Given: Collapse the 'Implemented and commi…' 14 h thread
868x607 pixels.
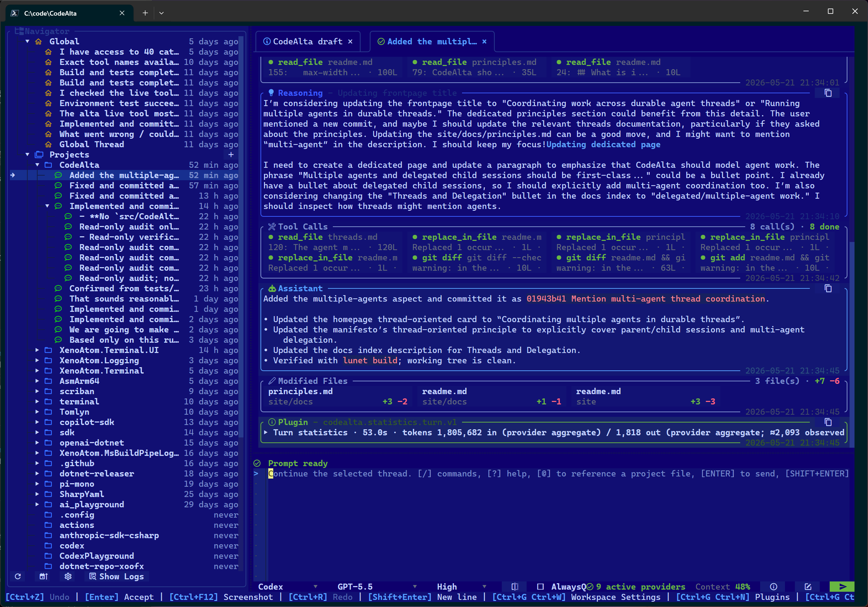Looking at the screenshot, I should click(47, 206).
